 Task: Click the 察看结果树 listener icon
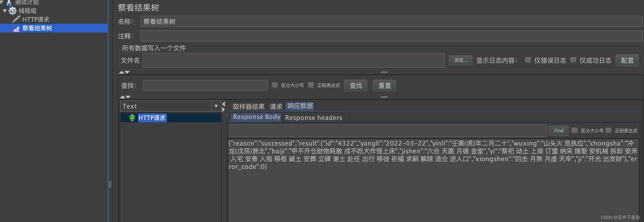point(16,28)
